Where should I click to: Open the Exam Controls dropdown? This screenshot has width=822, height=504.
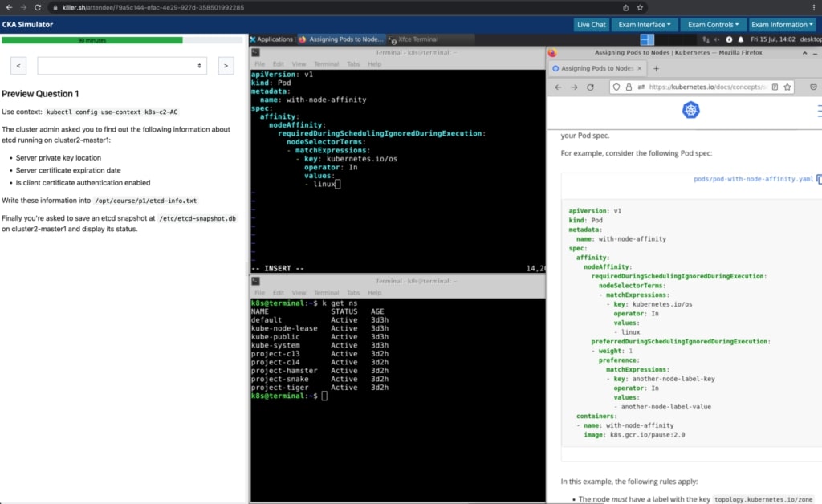click(x=713, y=24)
